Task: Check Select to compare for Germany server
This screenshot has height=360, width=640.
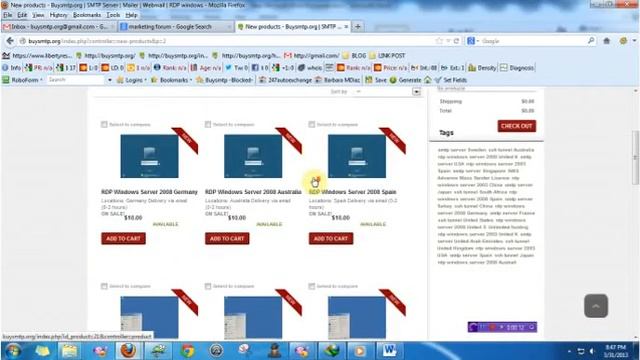Action: point(104,124)
